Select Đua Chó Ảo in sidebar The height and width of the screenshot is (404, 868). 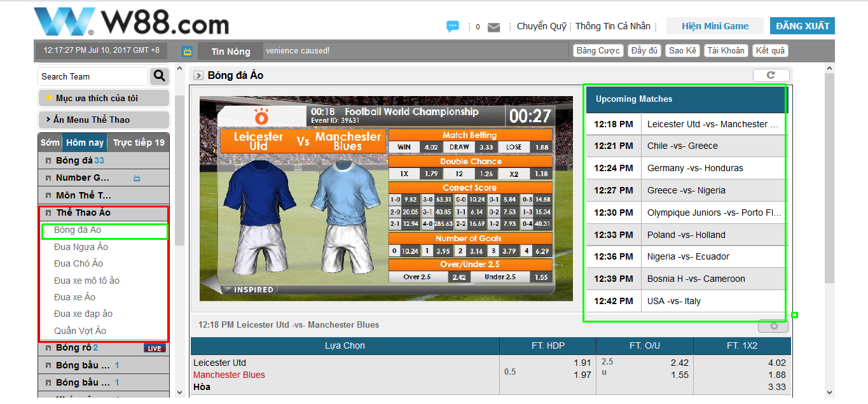pyautogui.click(x=79, y=263)
